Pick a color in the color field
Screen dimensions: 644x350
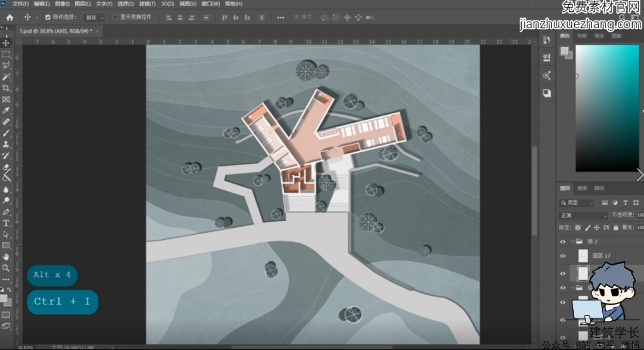[x=607, y=108]
